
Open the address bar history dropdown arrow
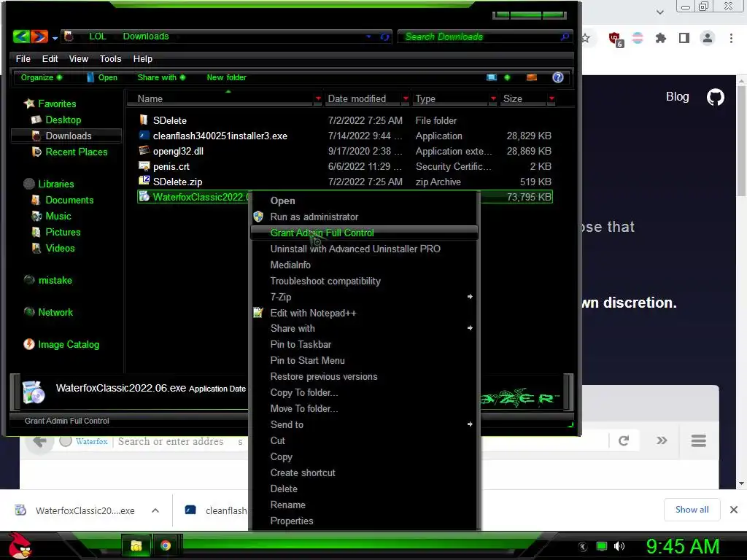[368, 36]
